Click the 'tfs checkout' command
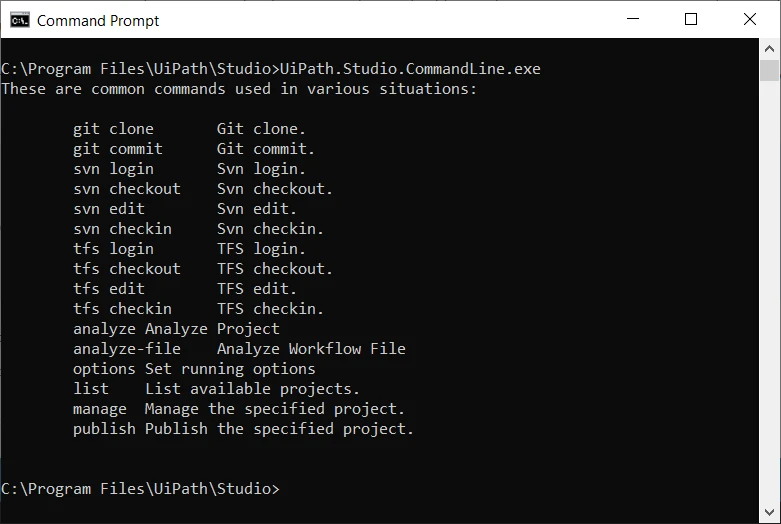This screenshot has height=524, width=781. (127, 268)
